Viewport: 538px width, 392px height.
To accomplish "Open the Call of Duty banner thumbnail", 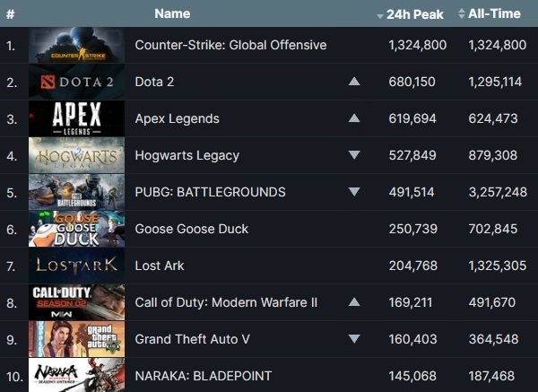I will tap(77, 302).
